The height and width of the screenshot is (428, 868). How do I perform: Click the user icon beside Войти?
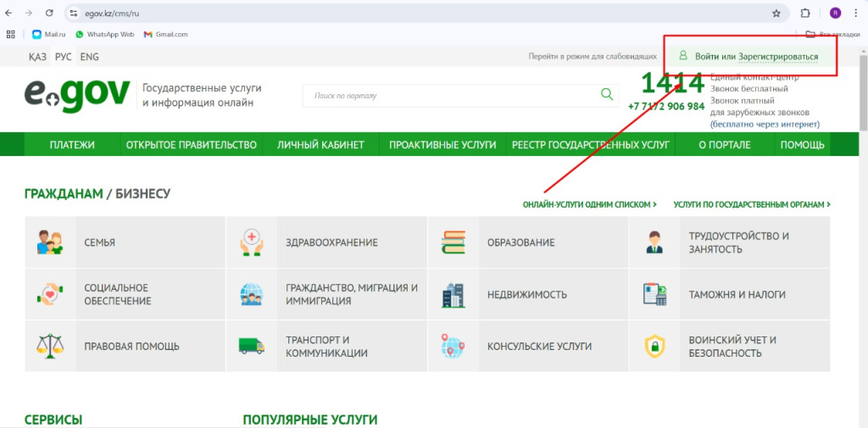[x=683, y=56]
